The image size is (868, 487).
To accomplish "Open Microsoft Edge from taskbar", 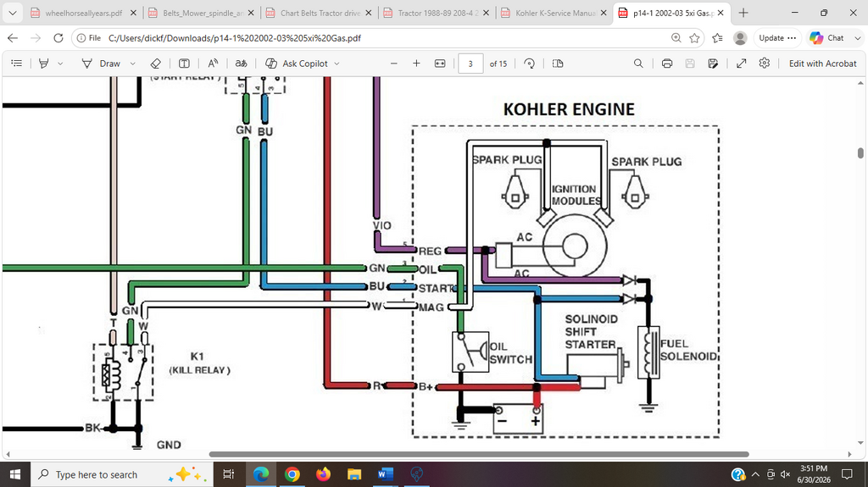I will click(x=261, y=474).
